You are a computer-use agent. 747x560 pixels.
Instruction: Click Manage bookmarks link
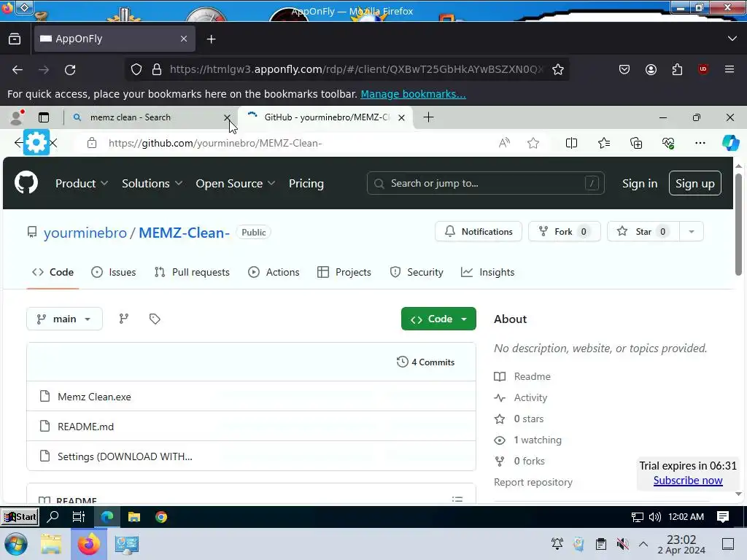click(413, 94)
